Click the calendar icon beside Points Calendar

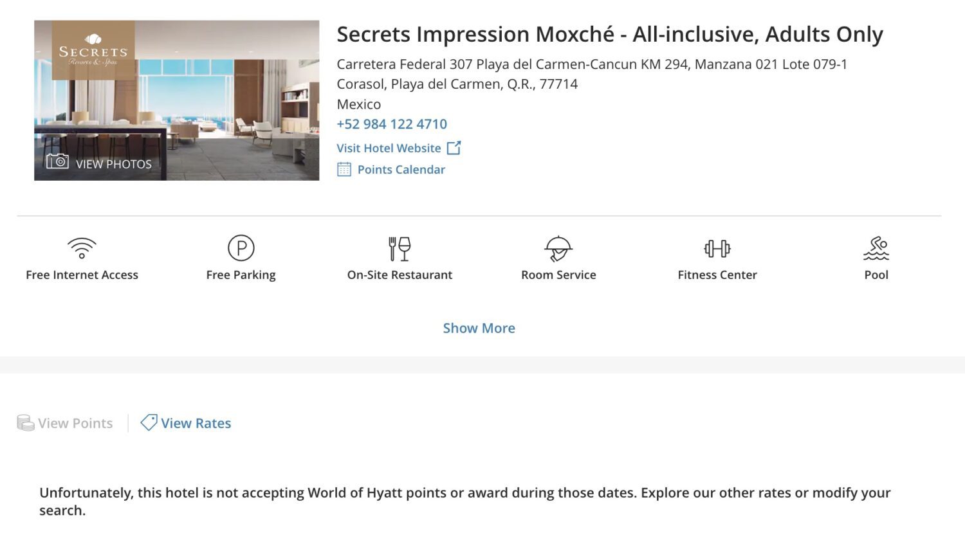point(343,169)
